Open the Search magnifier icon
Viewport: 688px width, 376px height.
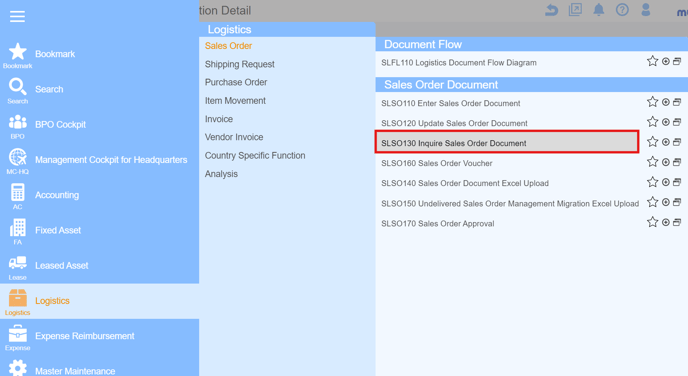pyautogui.click(x=18, y=87)
